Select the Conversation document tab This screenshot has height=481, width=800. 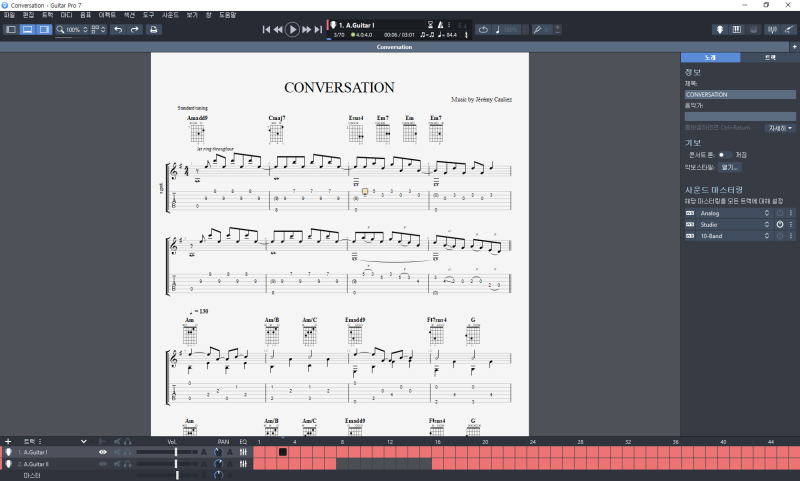(x=394, y=47)
